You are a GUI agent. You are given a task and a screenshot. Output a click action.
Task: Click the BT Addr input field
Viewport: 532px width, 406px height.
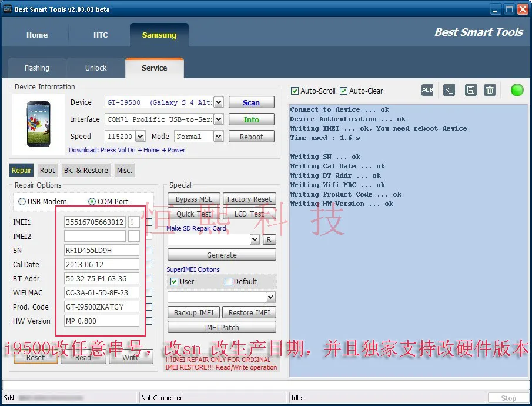[x=102, y=278]
